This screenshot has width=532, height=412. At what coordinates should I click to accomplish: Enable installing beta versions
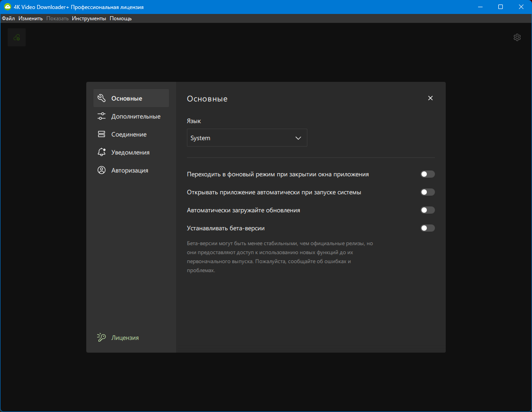pos(427,228)
